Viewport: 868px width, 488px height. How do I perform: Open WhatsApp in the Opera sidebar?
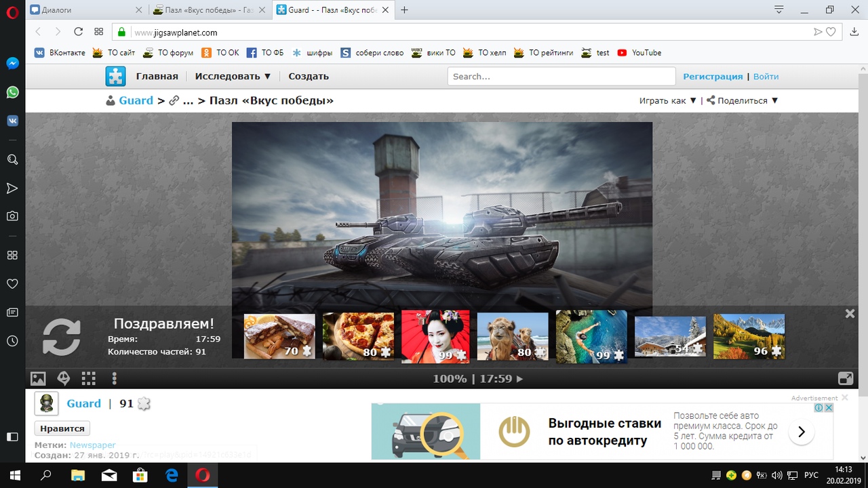12,92
